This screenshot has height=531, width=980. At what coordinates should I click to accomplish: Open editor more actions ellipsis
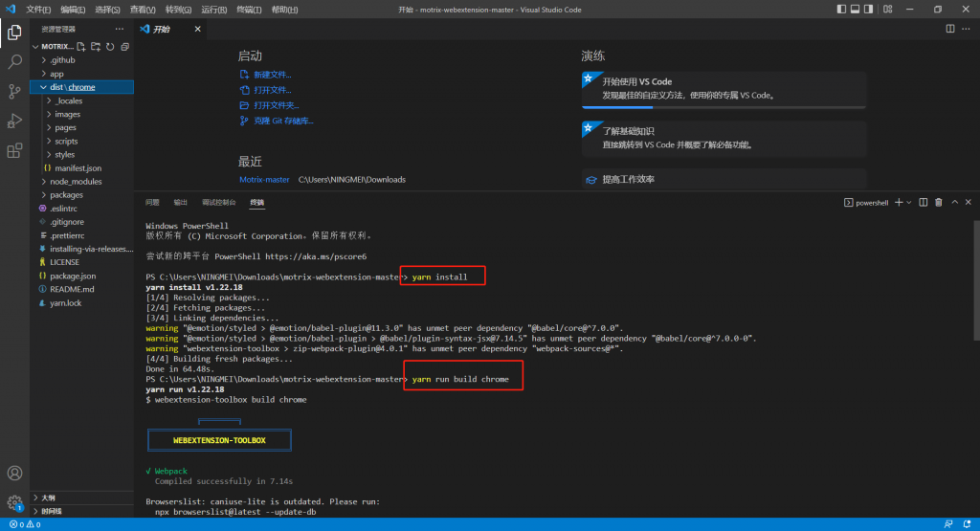point(967,29)
